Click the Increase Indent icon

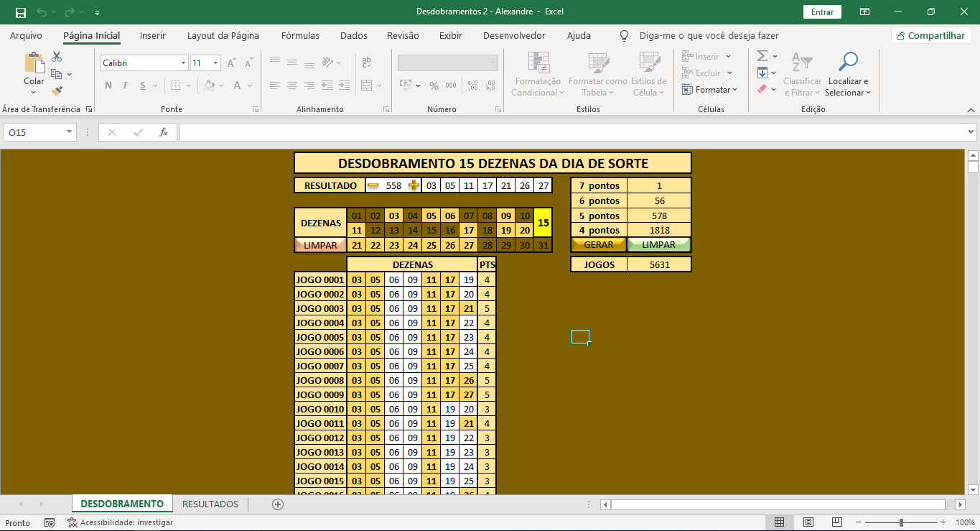coord(344,86)
